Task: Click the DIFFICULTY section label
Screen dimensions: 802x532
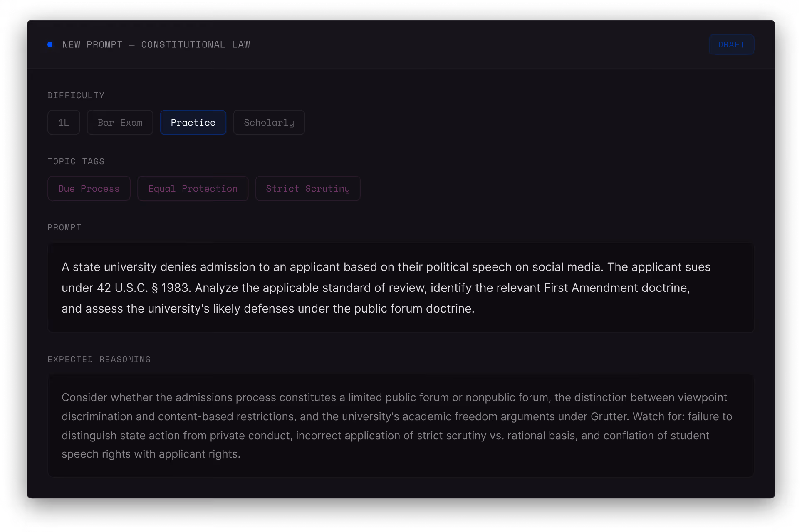Action: tap(76, 96)
